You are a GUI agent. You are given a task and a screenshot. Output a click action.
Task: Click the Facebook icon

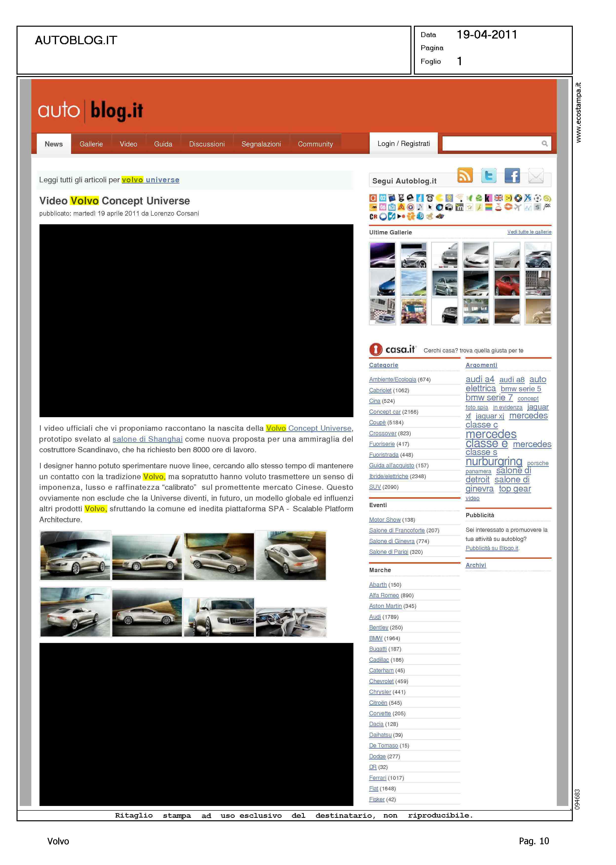point(512,176)
